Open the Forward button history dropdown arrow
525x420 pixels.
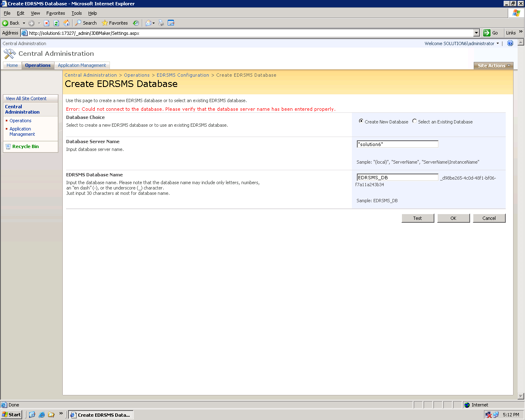point(39,23)
